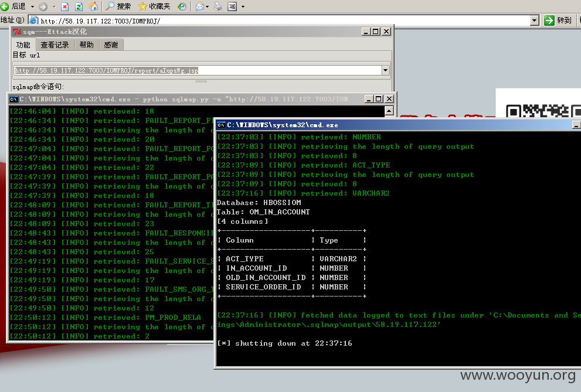This screenshot has width=581, height=392.
Task: Open the Back history dropdown arrow
Action: [32, 6]
